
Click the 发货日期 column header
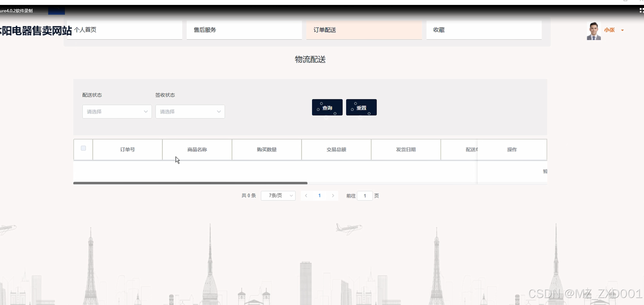tap(406, 150)
